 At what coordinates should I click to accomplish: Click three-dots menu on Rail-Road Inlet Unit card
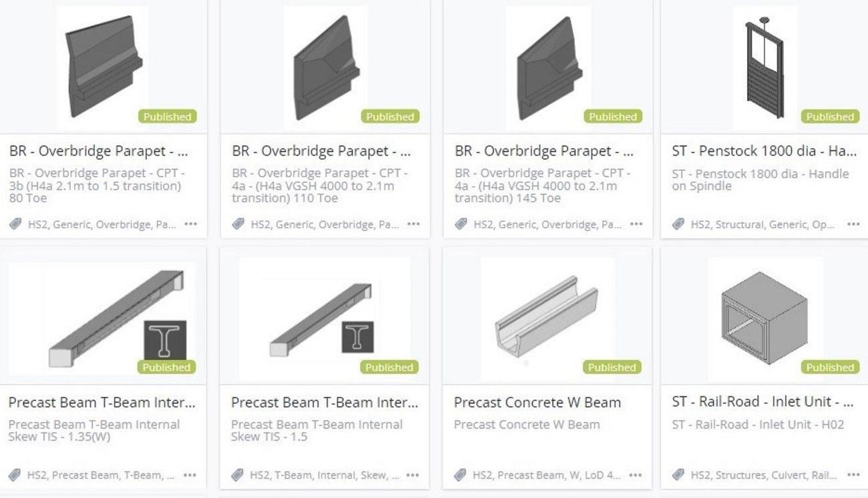click(x=853, y=475)
